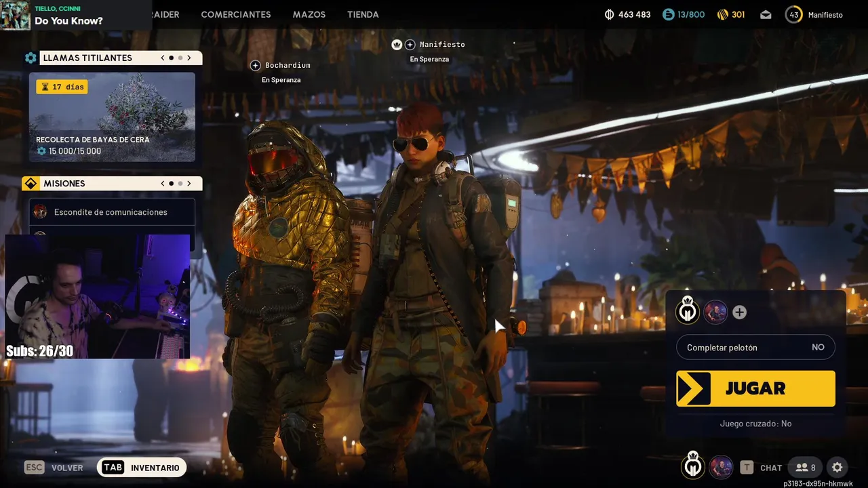Select second page dot in Misiones

[x=180, y=184]
